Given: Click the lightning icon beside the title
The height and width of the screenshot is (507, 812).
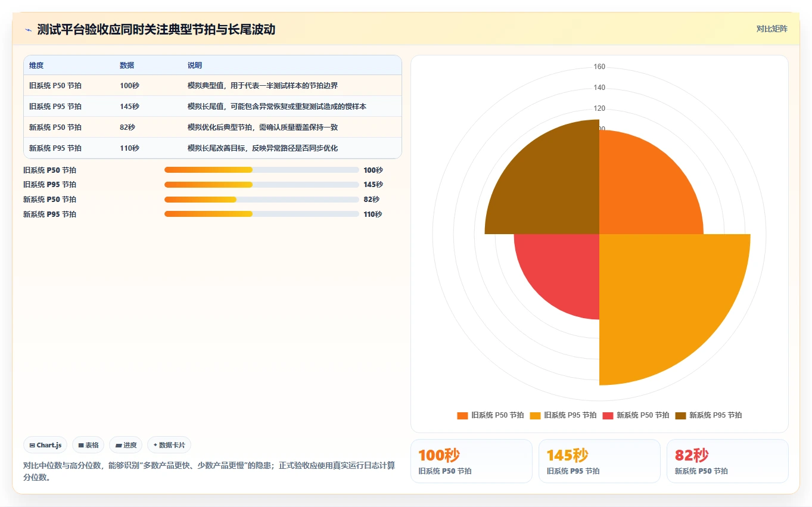Looking at the screenshot, I should 28,30.
